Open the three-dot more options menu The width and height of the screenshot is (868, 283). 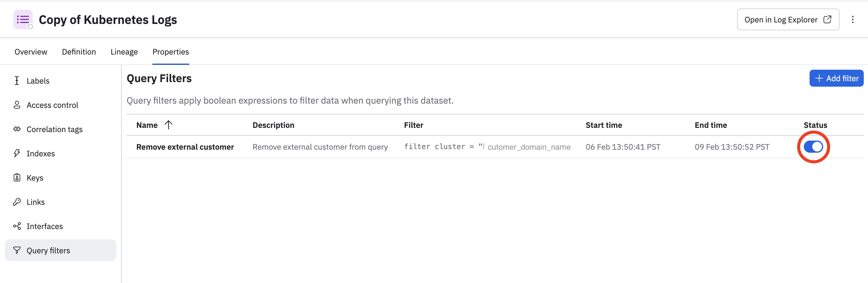[x=853, y=20]
